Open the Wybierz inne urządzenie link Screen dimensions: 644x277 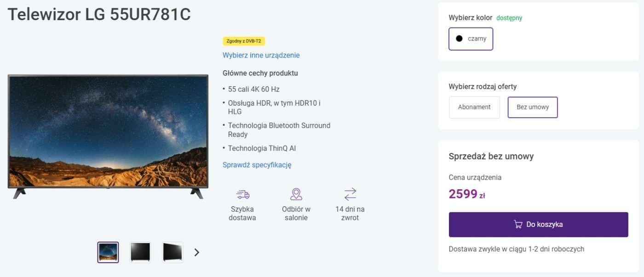[x=261, y=55]
